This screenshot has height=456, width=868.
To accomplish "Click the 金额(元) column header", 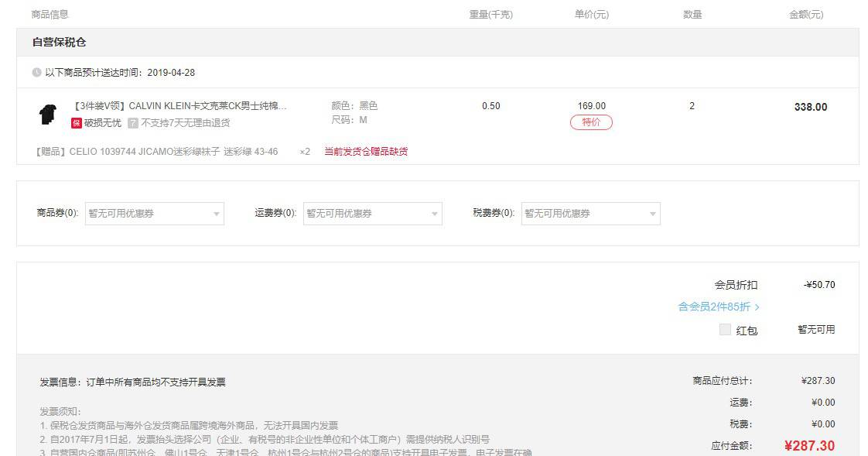I will point(806,15).
